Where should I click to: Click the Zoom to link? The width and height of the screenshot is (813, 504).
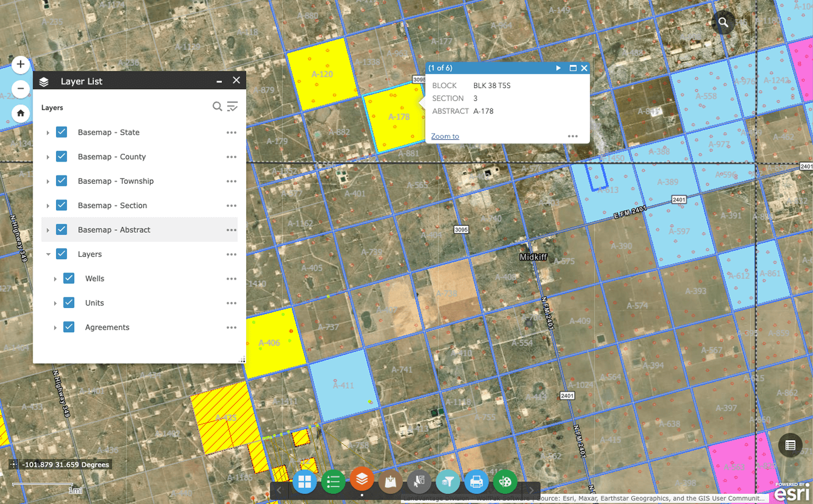(445, 136)
